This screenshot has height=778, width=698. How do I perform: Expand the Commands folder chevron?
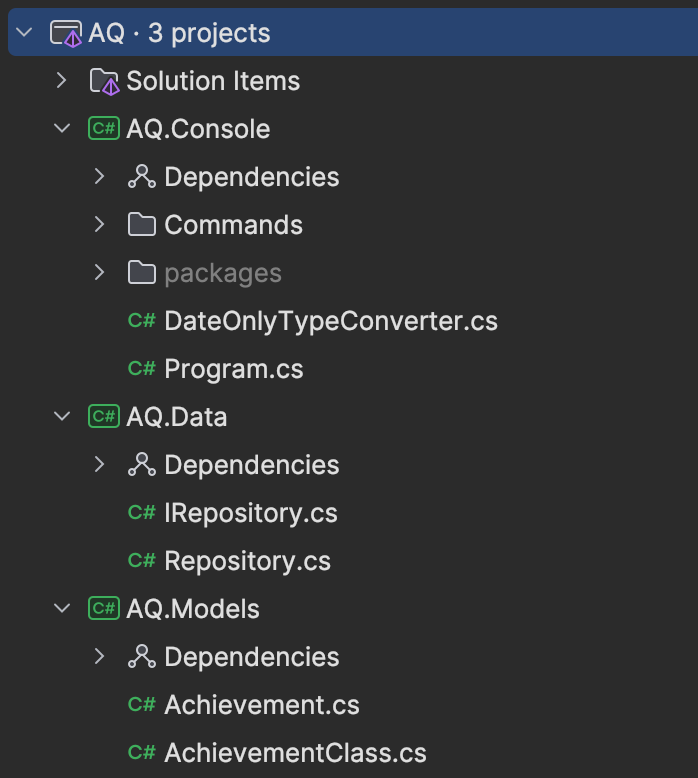[100, 224]
